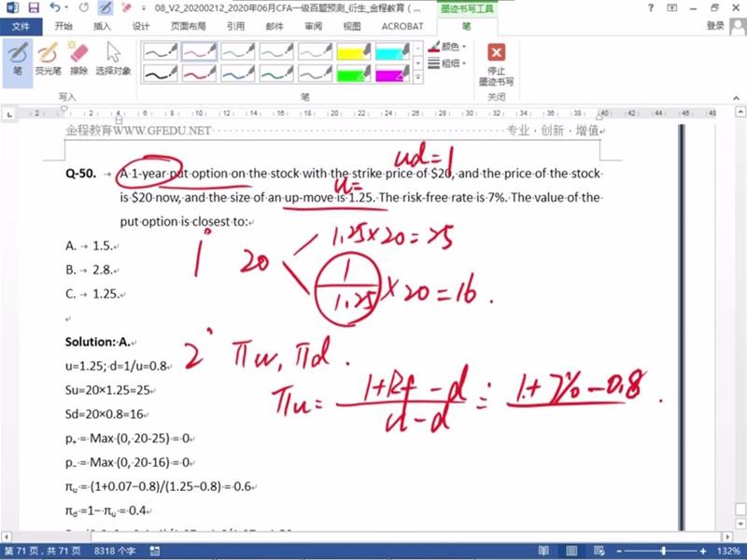747x560 pixels.
Task: Switch to Read Mode view
Action: click(543, 551)
